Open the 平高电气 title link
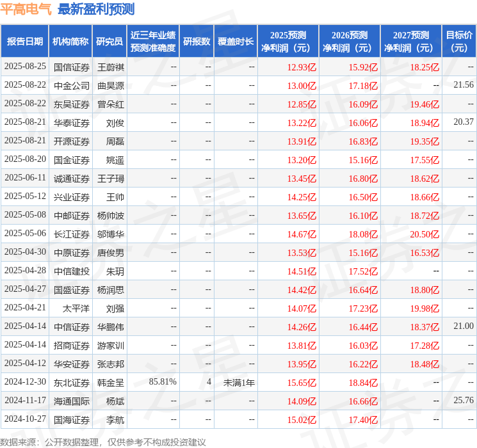Image resolution: width=477 pixels, height=448 pixels. pos(26,9)
